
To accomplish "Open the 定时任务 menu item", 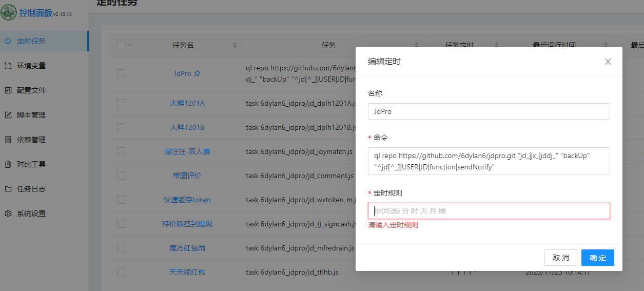I will point(44,41).
